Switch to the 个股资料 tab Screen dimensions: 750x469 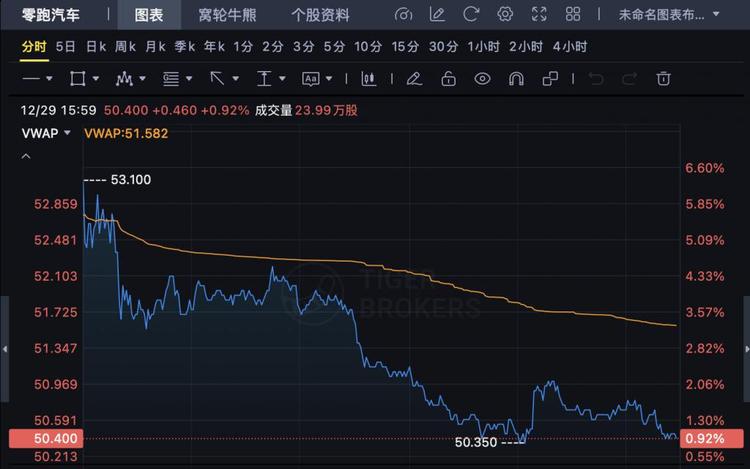320,15
